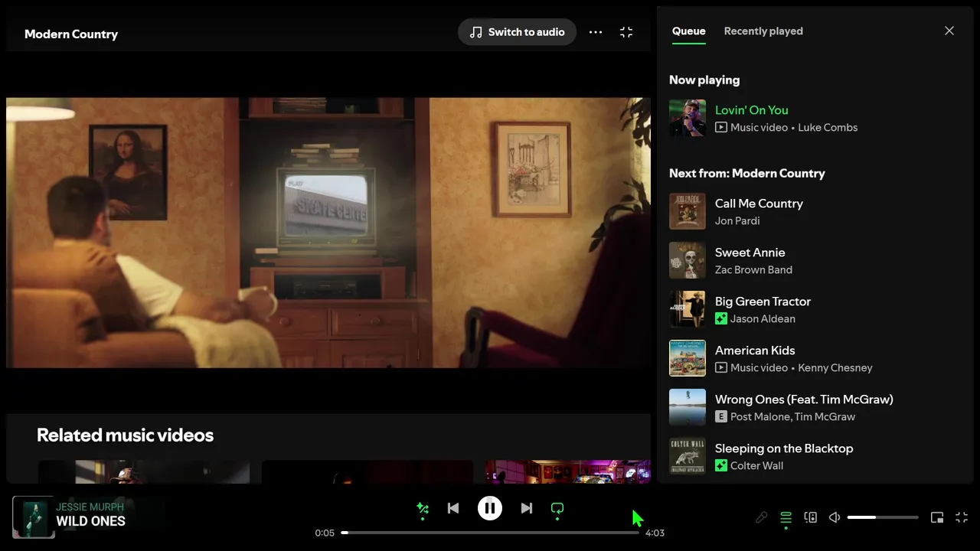Click the note icon in Switch to audio

point(476,32)
